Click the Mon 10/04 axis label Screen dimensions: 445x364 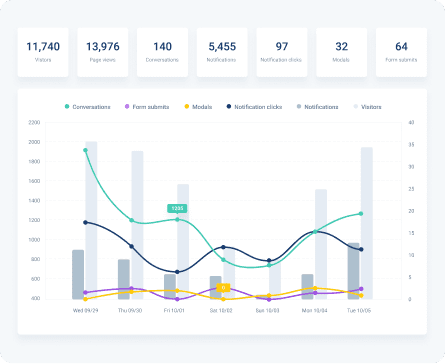tap(315, 310)
